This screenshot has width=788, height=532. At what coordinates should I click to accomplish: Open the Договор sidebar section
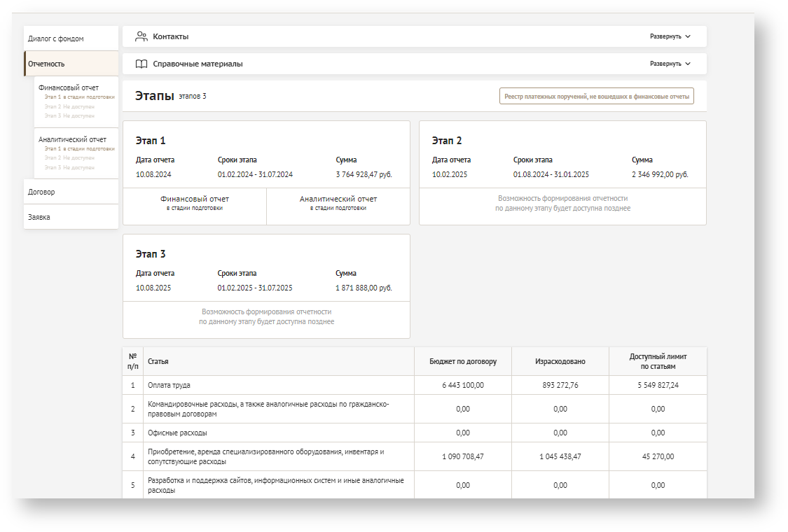[41, 192]
